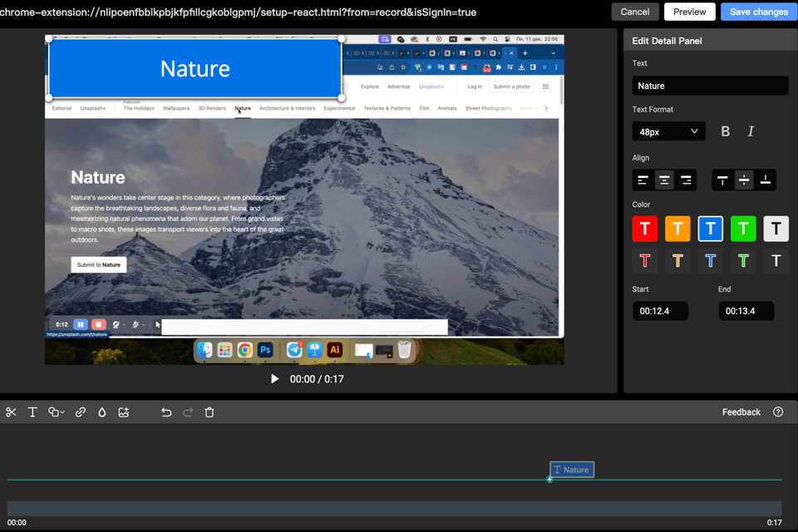This screenshot has width=798, height=532.
Task: Edit the Text field containing Nature
Action: coord(710,86)
